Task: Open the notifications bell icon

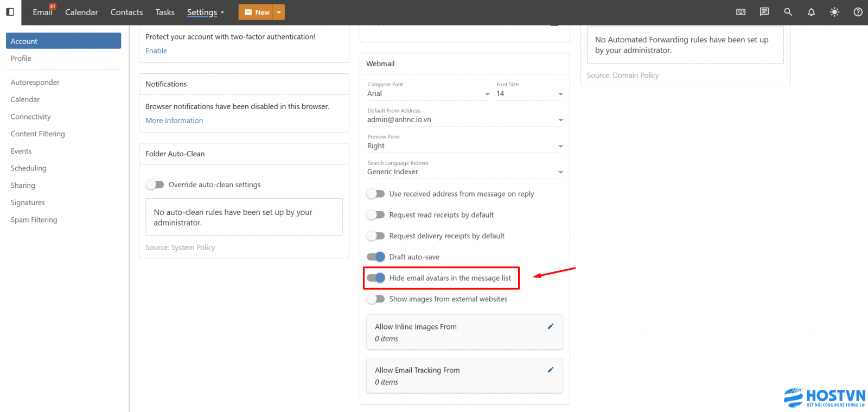Action: (x=811, y=12)
